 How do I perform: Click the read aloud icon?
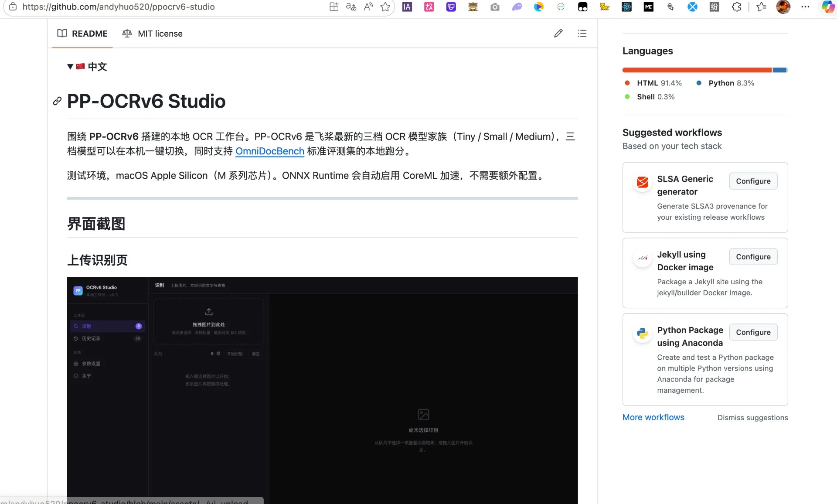[368, 7]
